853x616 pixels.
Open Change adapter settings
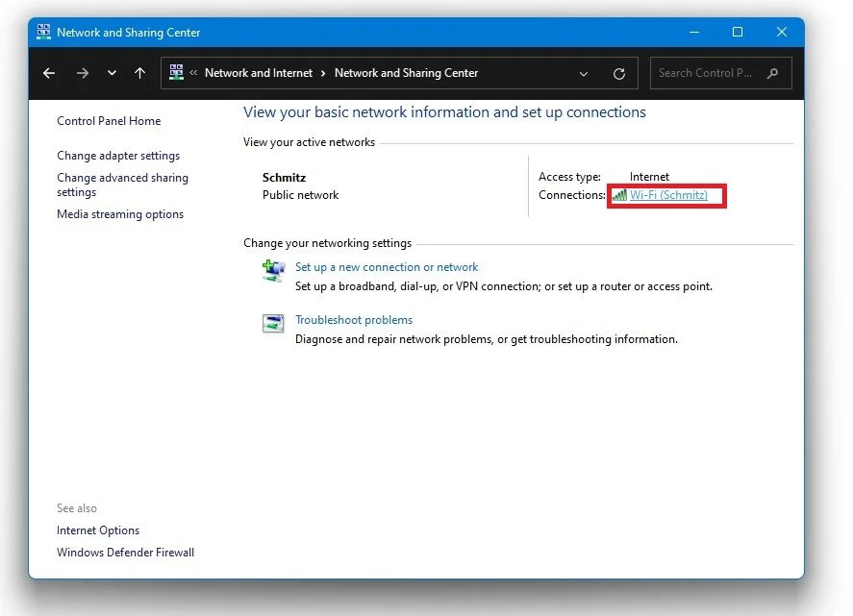click(118, 155)
